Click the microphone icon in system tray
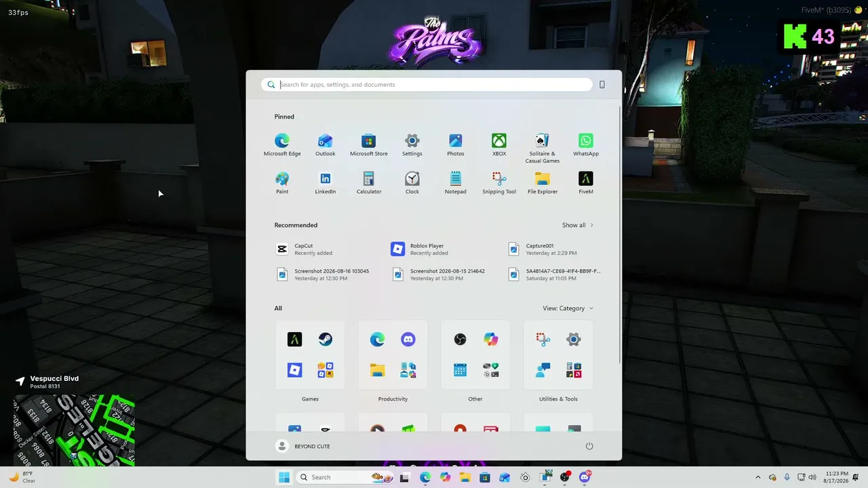Viewport: 868px width, 488px height. (787, 477)
